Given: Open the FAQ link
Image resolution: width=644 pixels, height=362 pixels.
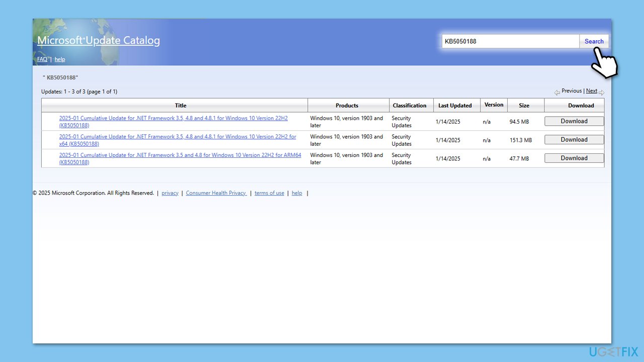Looking at the screenshot, I should pyautogui.click(x=42, y=59).
